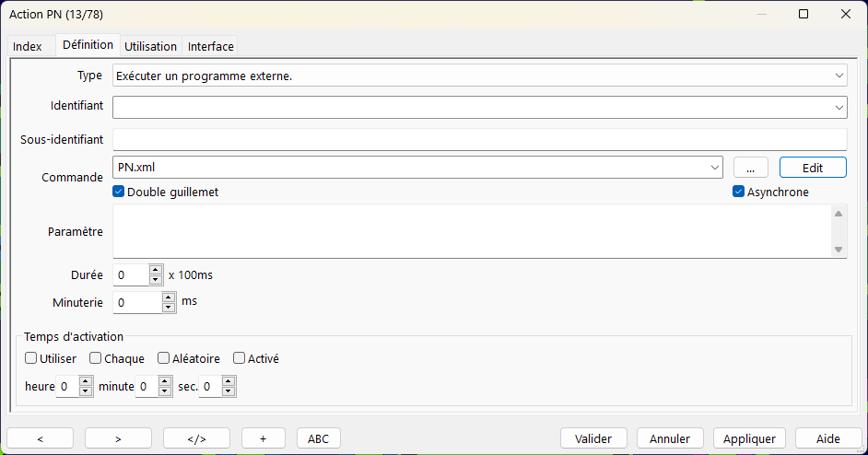868x455 pixels.
Task: Expand the Commande combo box arrow
Action: click(715, 167)
